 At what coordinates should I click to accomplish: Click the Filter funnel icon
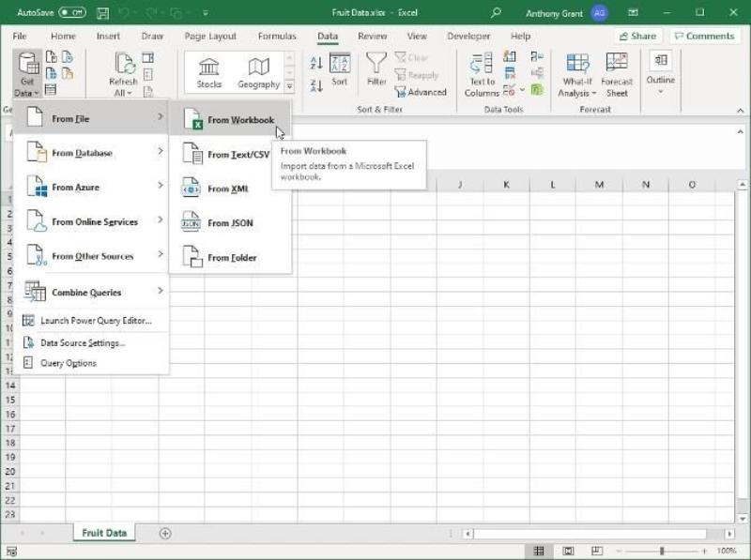pos(376,64)
